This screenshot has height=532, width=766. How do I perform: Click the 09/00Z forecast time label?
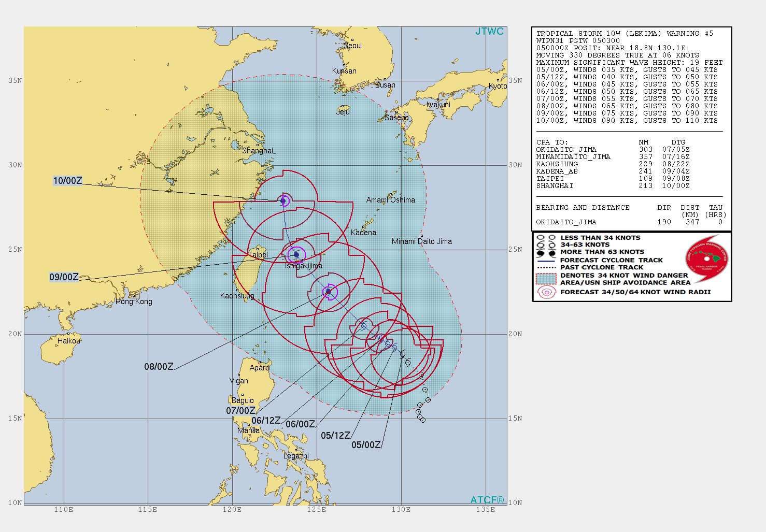tap(64, 277)
